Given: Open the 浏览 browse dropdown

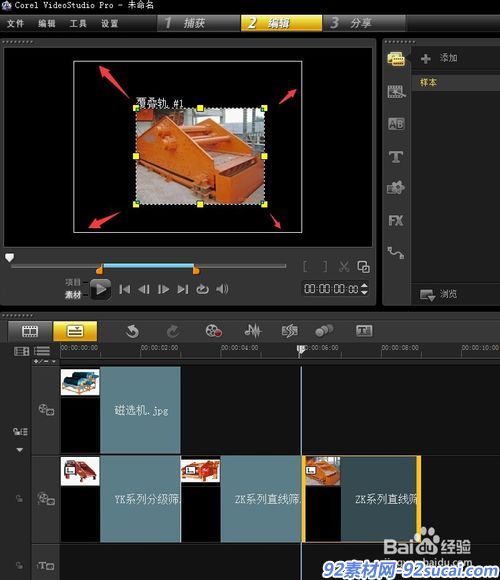Looking at the screenshot, I should coord(438,295).
